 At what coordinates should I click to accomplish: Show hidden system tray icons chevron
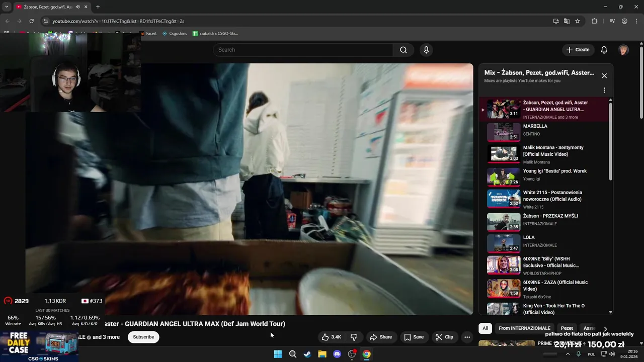568,354
